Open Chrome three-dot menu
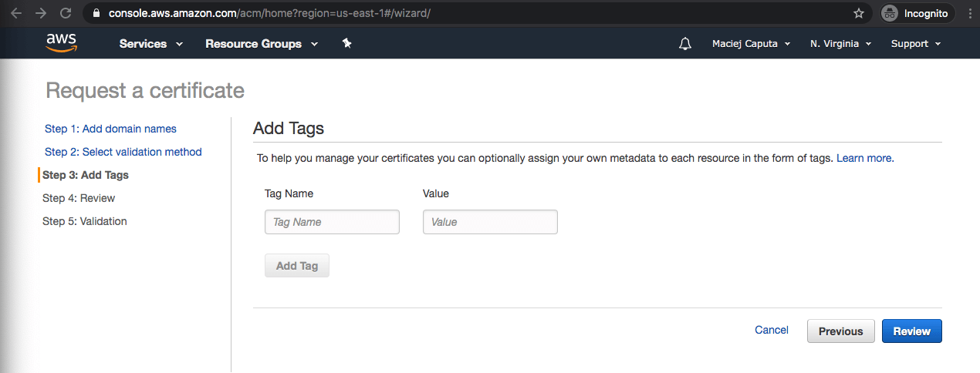The image size is (980, 373). coord(969,13)
